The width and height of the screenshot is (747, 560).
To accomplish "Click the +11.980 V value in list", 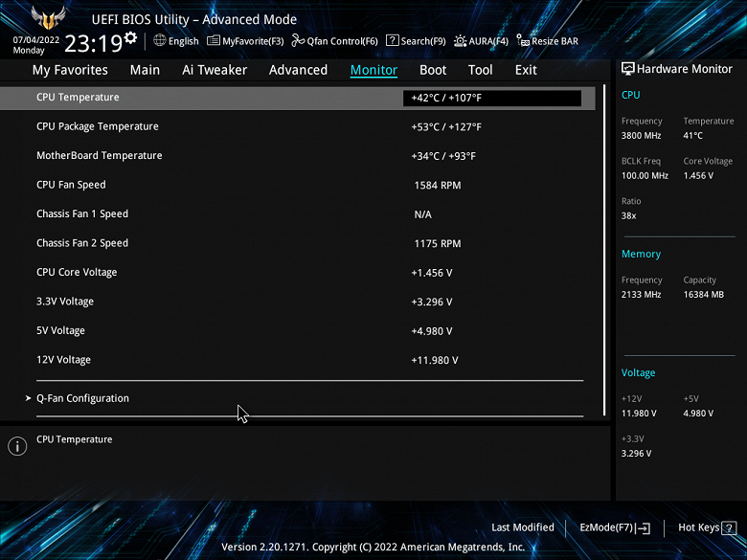I will pyautogui.click(x=435, y=361).
